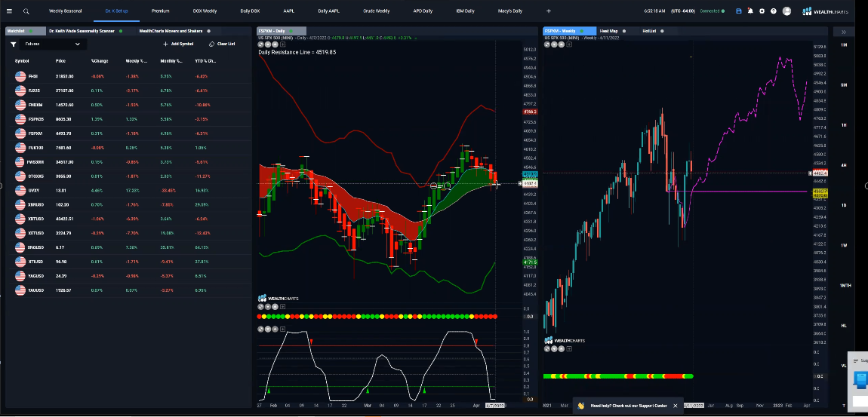Open the notifications bell

pos(750,11)
